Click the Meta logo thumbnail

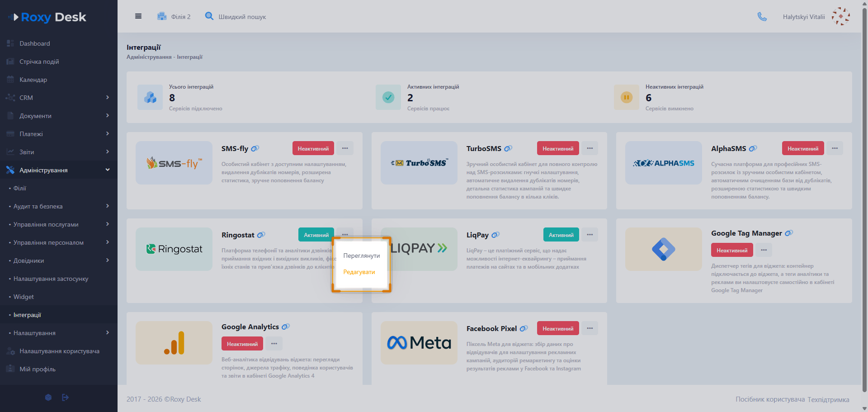419,343
